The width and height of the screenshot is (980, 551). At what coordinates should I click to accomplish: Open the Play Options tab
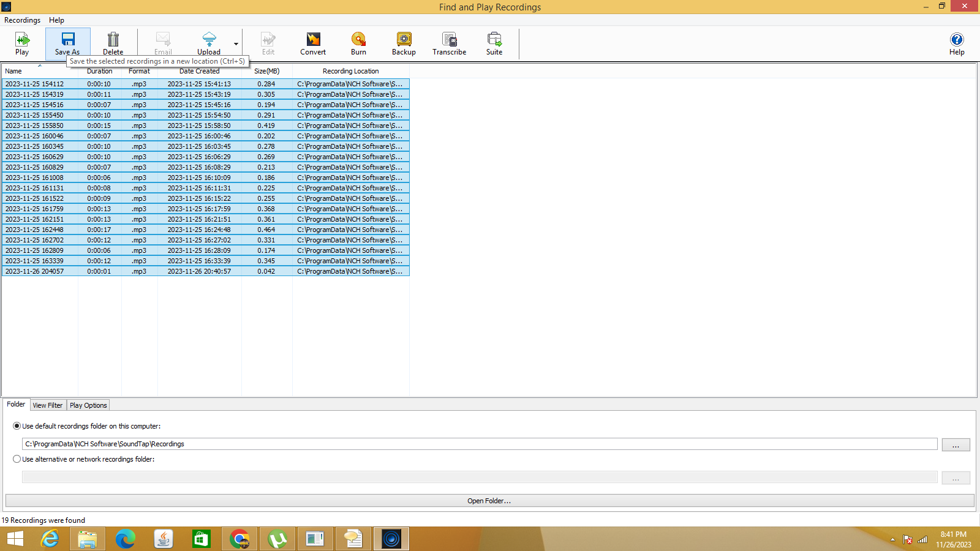point(88,405)
